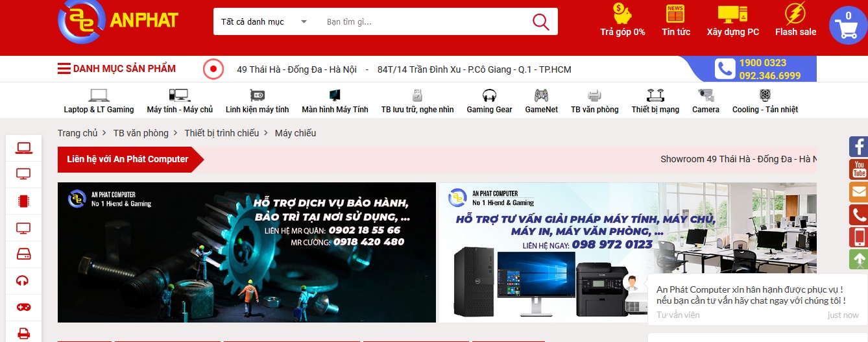
Task: Click the red call button on right
Action: click(859, 215)
